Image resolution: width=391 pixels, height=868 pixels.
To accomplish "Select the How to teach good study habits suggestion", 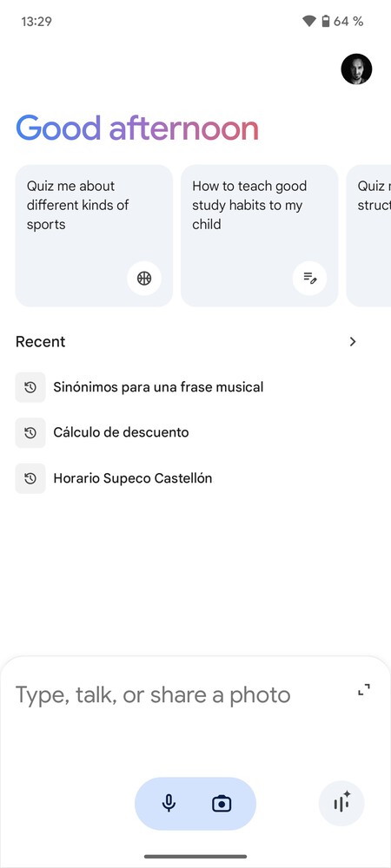I will pos(259,236).
